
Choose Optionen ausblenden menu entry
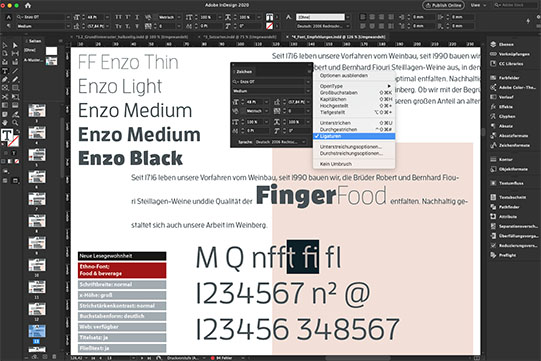(354, 76)
